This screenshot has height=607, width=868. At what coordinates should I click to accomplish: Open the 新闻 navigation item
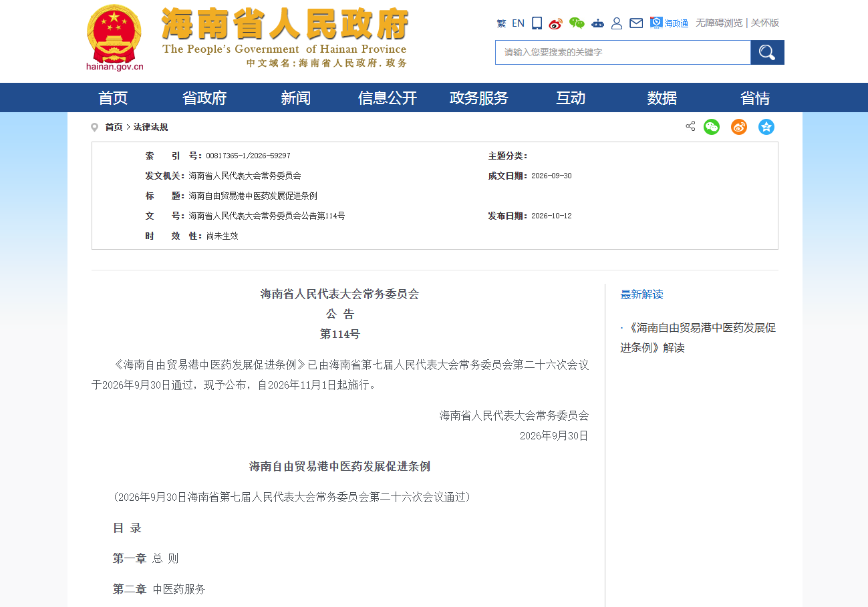click(x=296, y=98)
